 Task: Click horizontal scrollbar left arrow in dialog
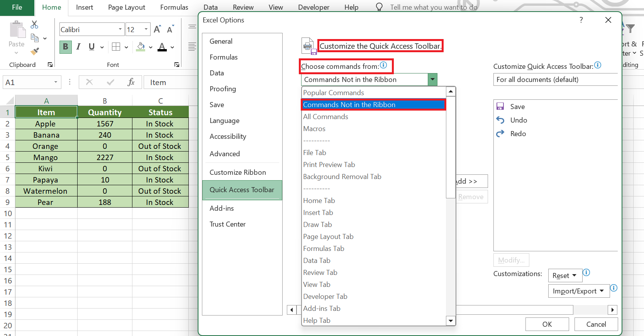[292, 310]
